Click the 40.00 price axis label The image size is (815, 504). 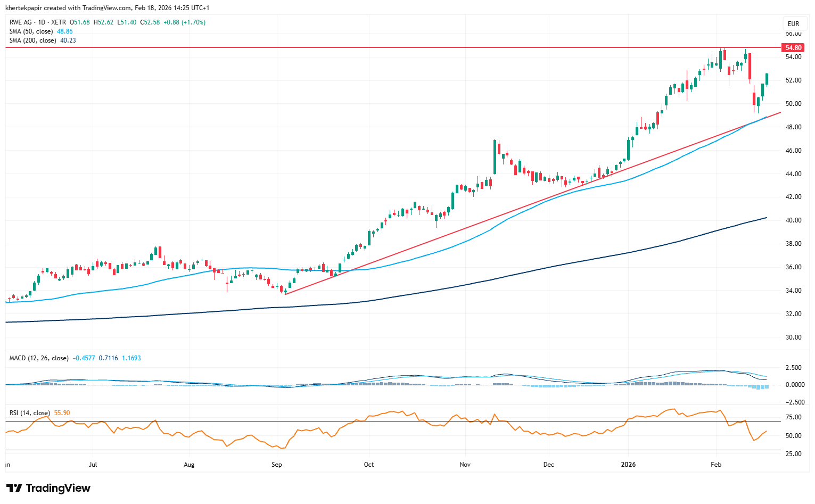[x=794, y=220]
